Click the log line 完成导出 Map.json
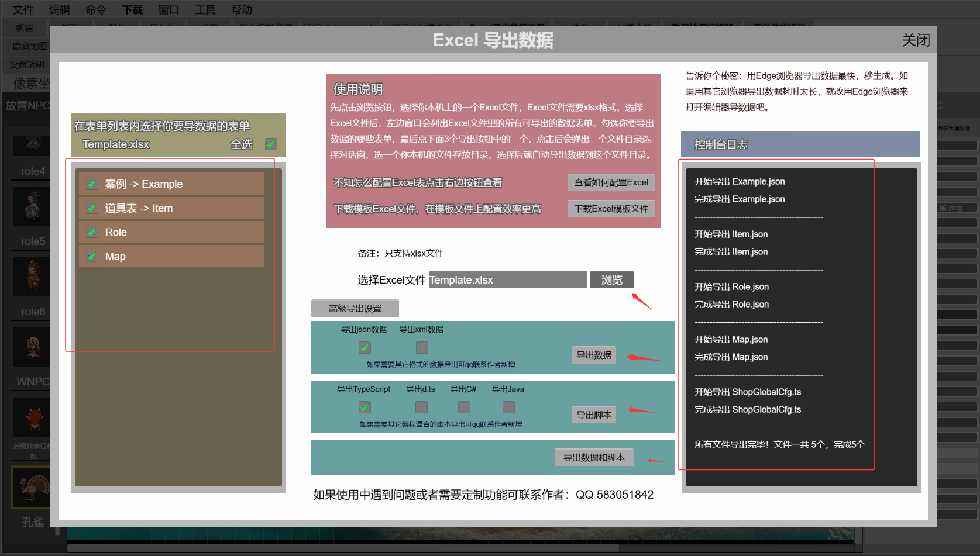Image resolution: width=980 pixels, height=556 pixels. [x=731, y=357]
